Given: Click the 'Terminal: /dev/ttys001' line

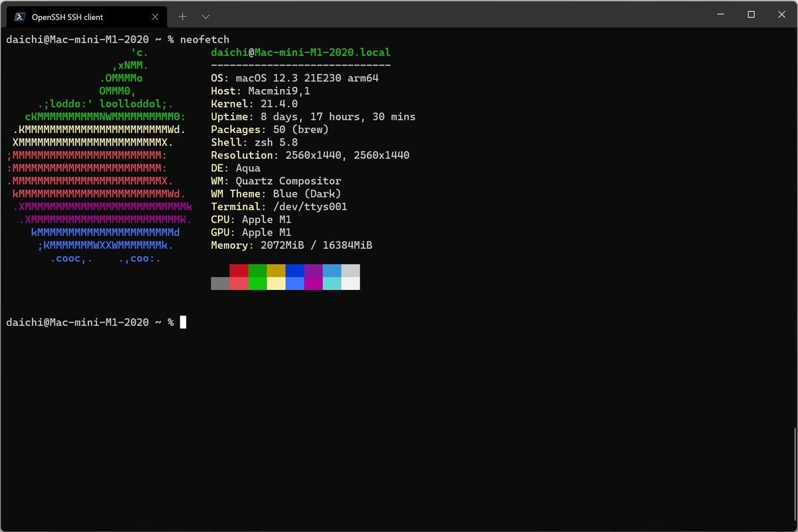Looking at the screenshot, I should [279, 207].
